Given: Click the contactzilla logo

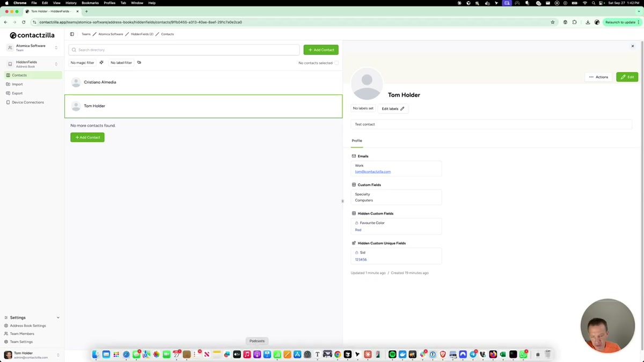Looking at the screenshot, I should [x=31, y=35].
